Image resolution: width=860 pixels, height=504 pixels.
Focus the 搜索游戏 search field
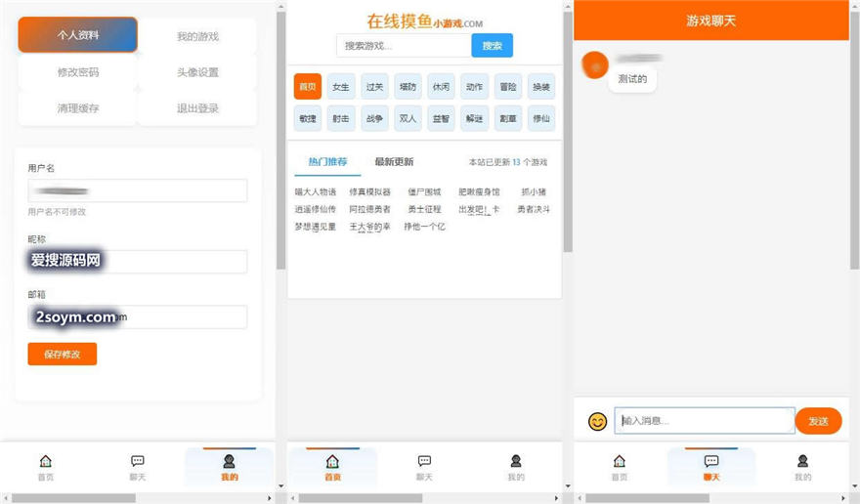403,46
